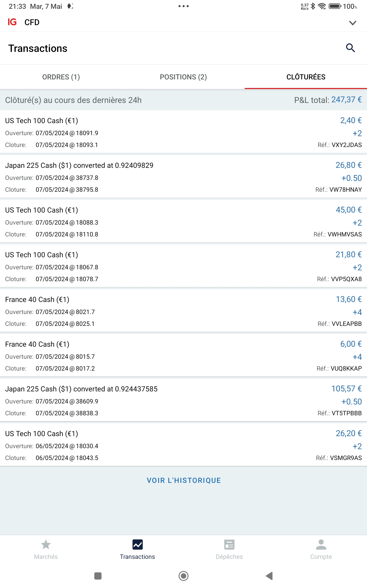Tap the search magnifier icon
Image resolution: width=367 pixels, height=588 pixels.
click(350, 48)
